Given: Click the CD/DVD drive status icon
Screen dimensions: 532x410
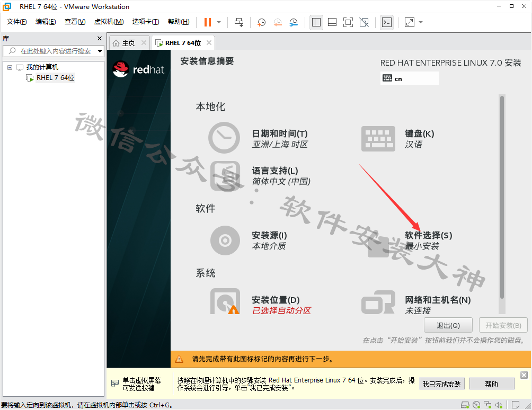Looking at the screenshot, I should click(476, 405).
